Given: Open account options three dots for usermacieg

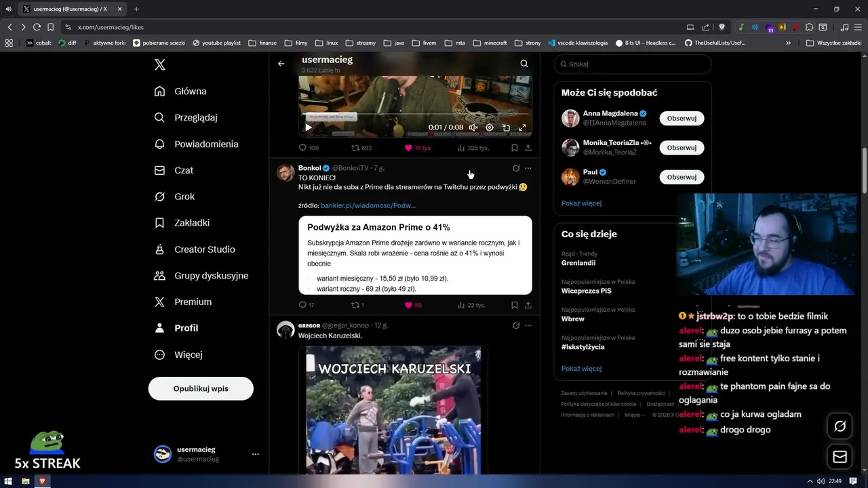Looking at the screenshot, I should point(255,454).
